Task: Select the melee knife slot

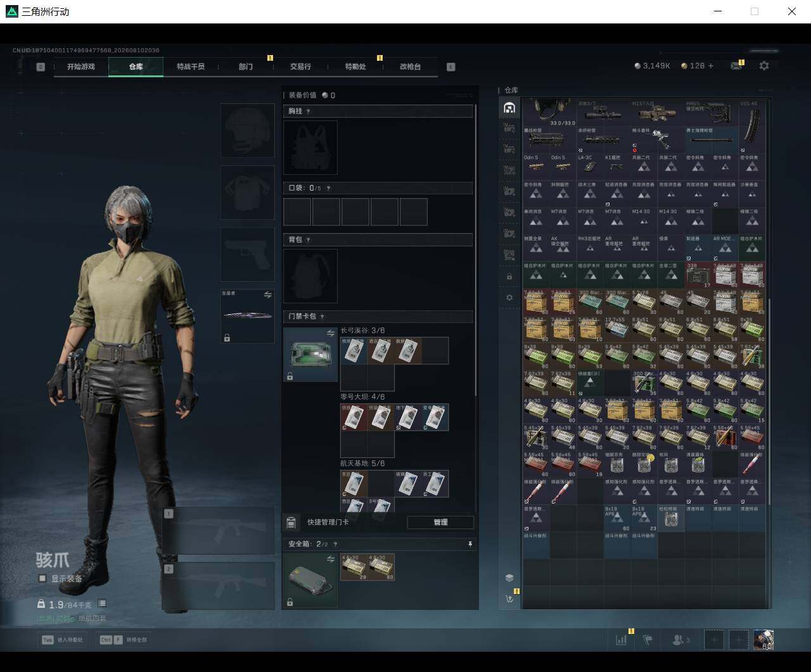Action: pos(248,316)
